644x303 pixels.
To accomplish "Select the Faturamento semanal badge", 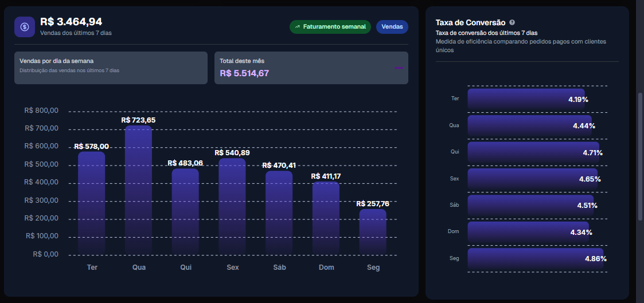I will pyautogui.click(x=330, y=27).
